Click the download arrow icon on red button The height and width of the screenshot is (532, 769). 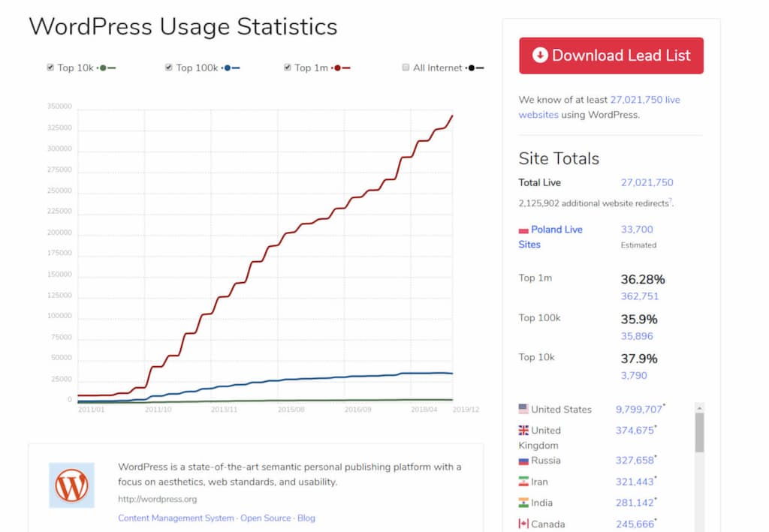pos(540,56)
